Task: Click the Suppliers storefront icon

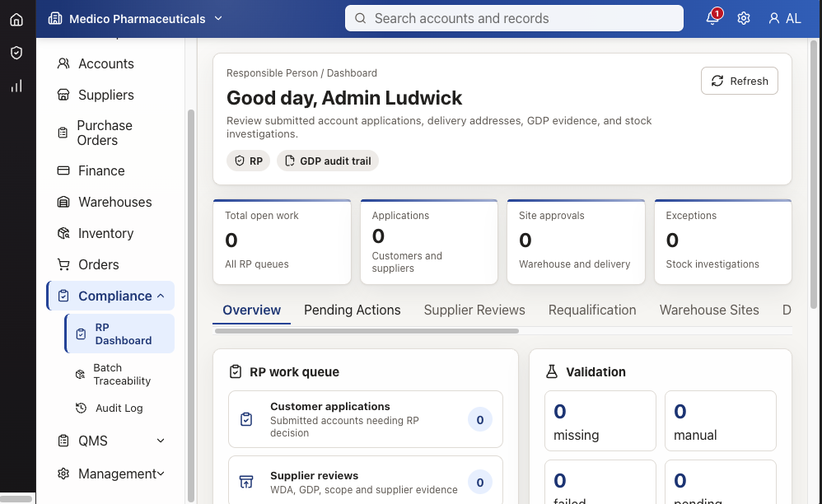Action: pyautogui.click(x=63, y=95)
